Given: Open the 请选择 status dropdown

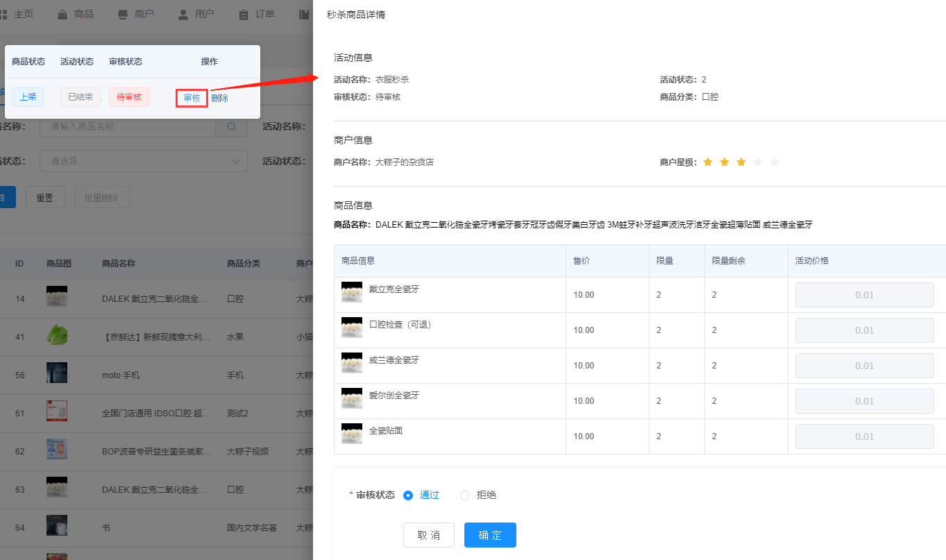Looking at the screenshot, I should 143,161.
